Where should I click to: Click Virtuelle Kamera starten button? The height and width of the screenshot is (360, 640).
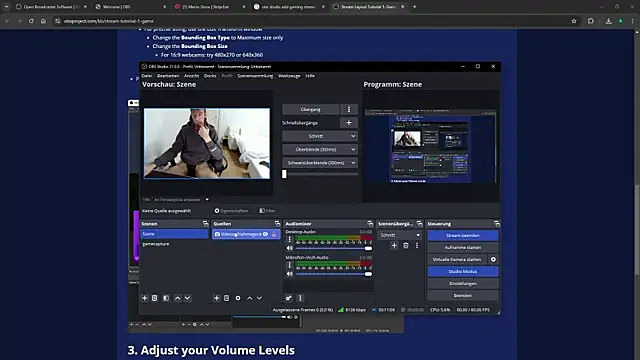(457, 260)
